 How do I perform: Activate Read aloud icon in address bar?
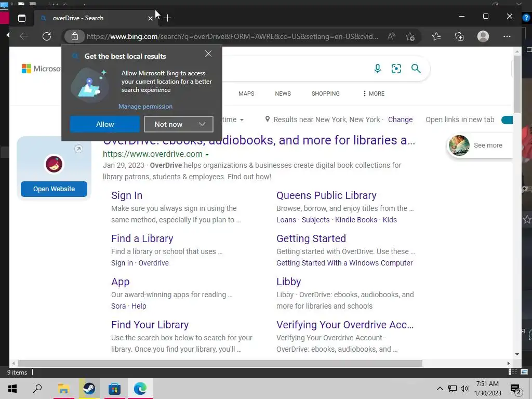coord(391,36)
